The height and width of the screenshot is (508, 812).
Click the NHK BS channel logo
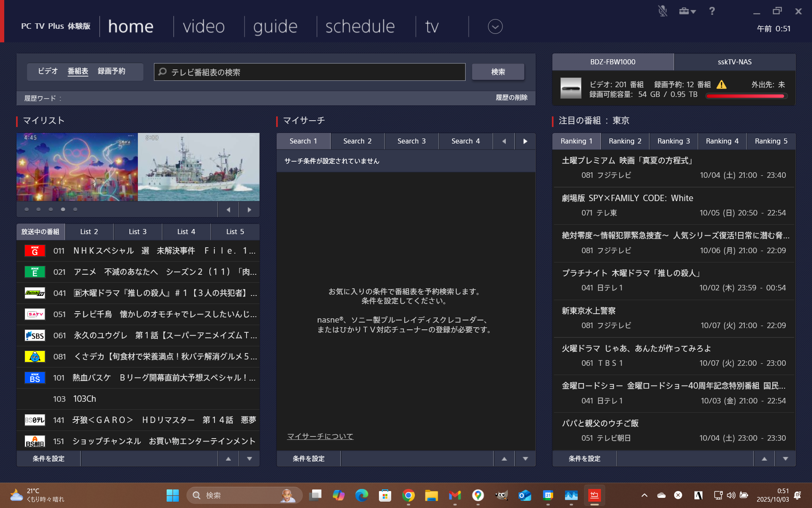pyautogui.click(x=35, y=378)
